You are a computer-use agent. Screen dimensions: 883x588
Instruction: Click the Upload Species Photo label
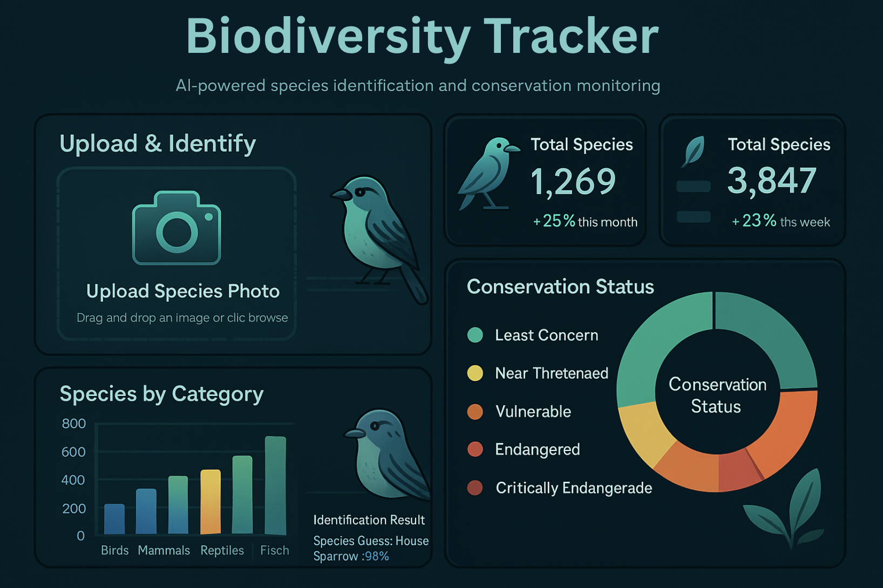click(183, 291)
